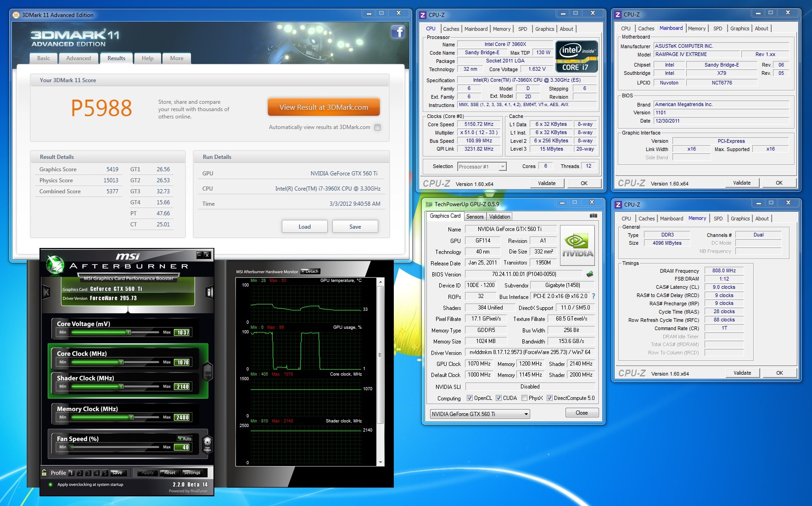This screenshot has height=506, width=812.
Task: Click Validate in the CPU-Z CPU window
Action: tap(546, 183)
